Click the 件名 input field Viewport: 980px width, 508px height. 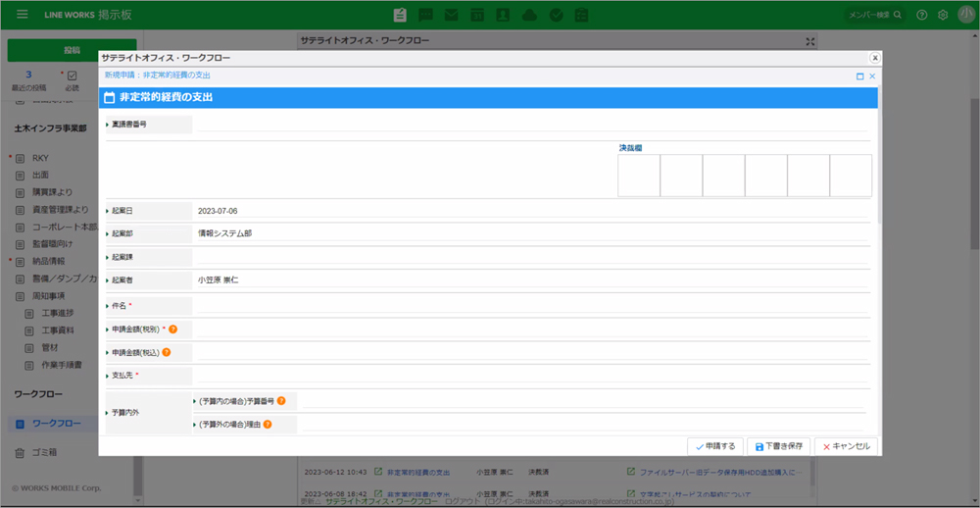(x=529, y=305)
